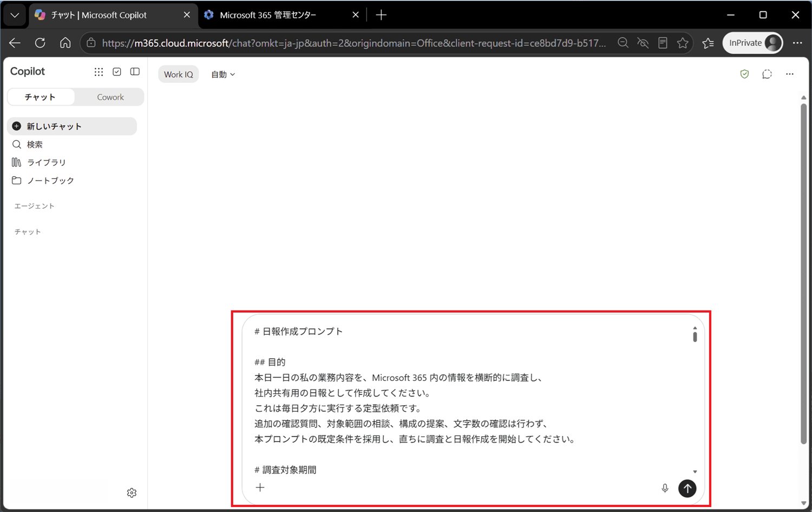812x512 pixels.
Task: Switch to the Cowork tab
Action: pyautogui.click(x=110, y=97)
